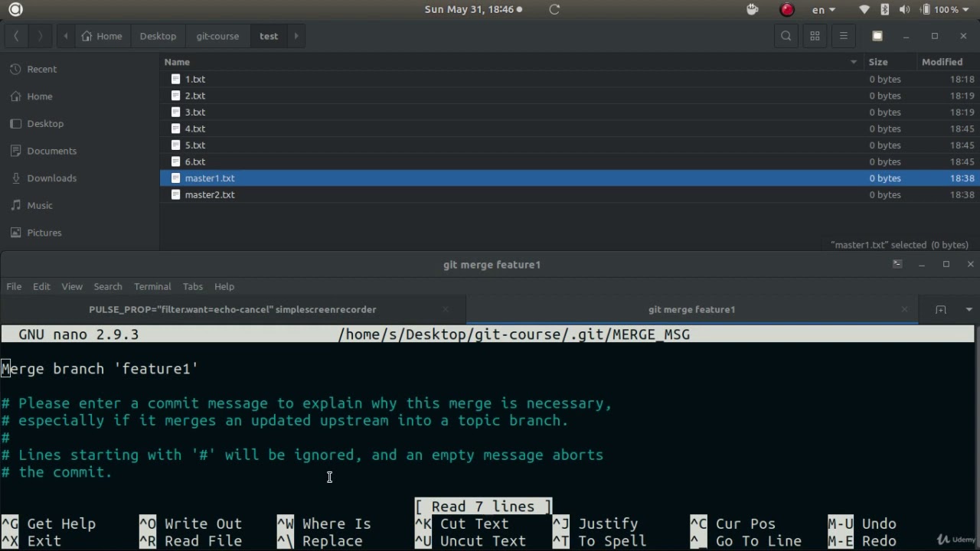Screen dimensions: 980x551
Task: Click the path-left chevron before Home
Action: click(x=66, y=36)
